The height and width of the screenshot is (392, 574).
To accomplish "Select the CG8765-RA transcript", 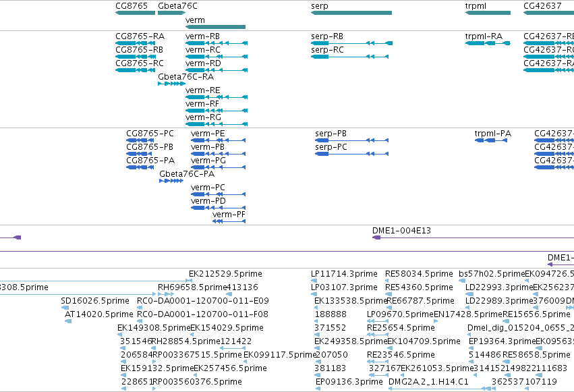I will (136, 43).
